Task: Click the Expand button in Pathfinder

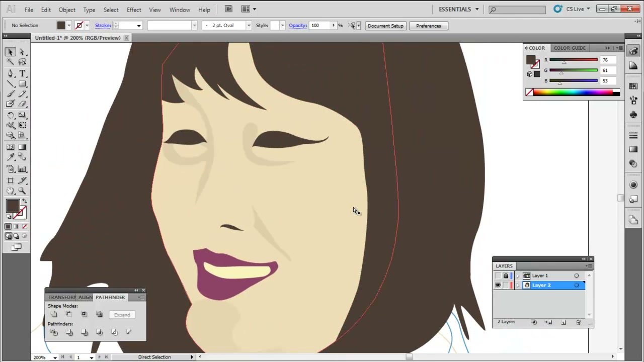Action: 122,315
